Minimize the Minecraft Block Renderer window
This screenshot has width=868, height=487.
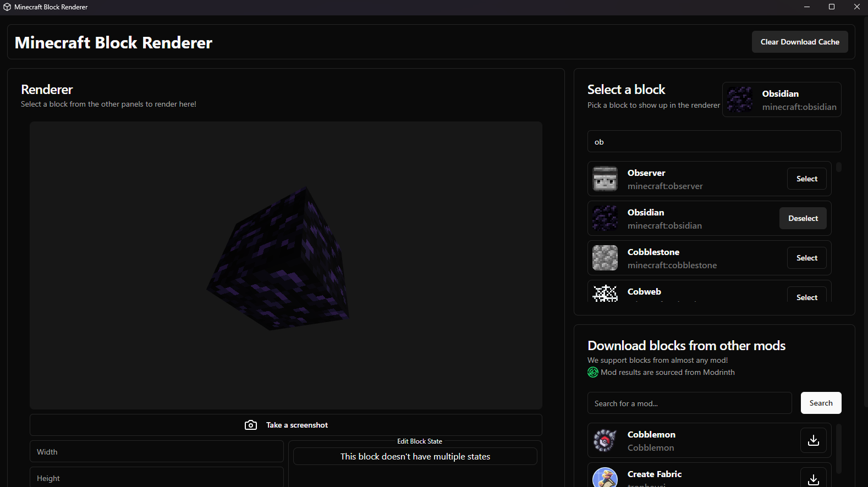pos(807,7)
